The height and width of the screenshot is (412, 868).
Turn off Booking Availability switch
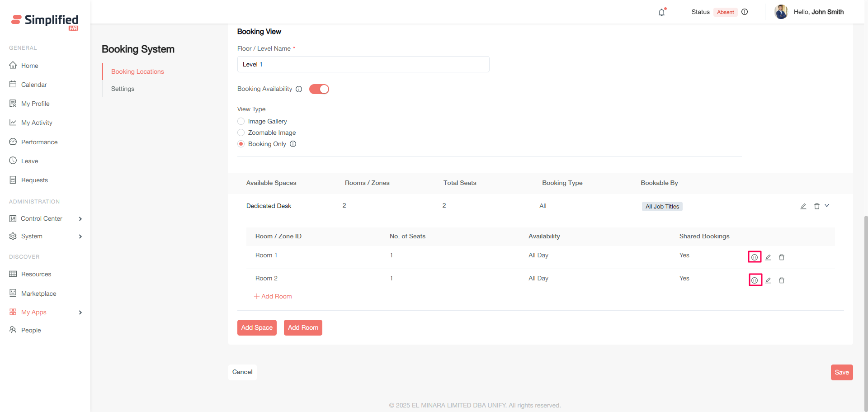tap(319, 89)
